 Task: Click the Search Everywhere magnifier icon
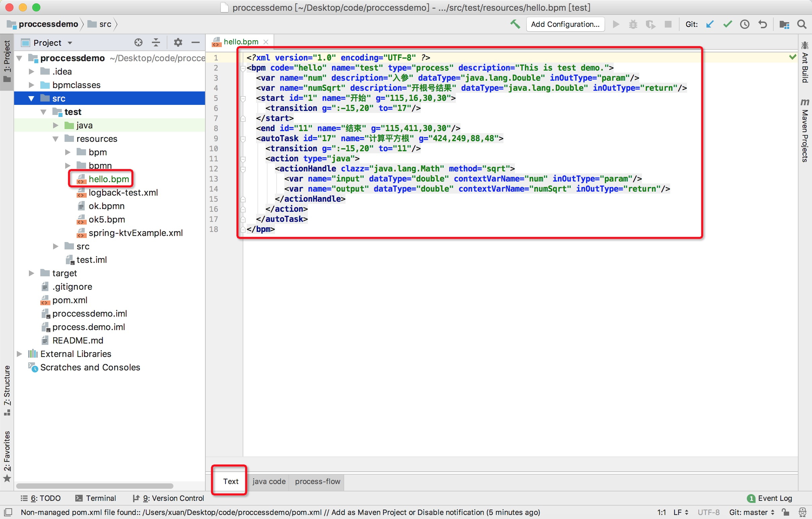[802, 24]
